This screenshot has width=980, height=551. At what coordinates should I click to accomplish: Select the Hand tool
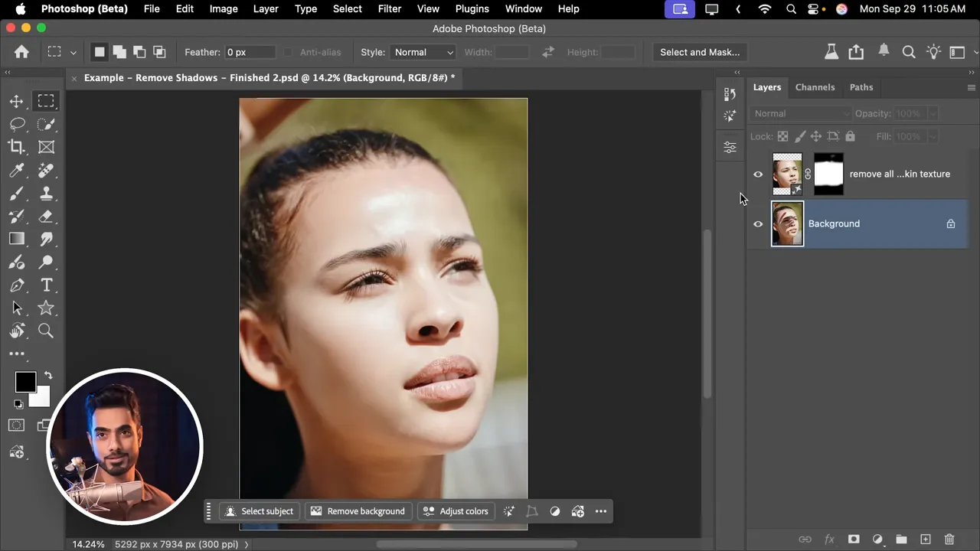click(16, 331)
